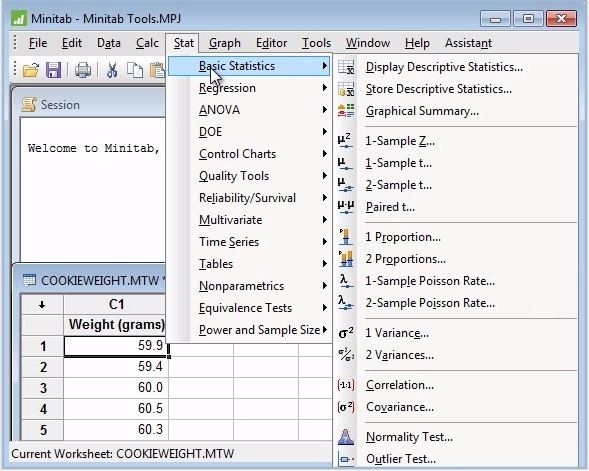Click the Paste clipboard icon

(x=157, y=70)
